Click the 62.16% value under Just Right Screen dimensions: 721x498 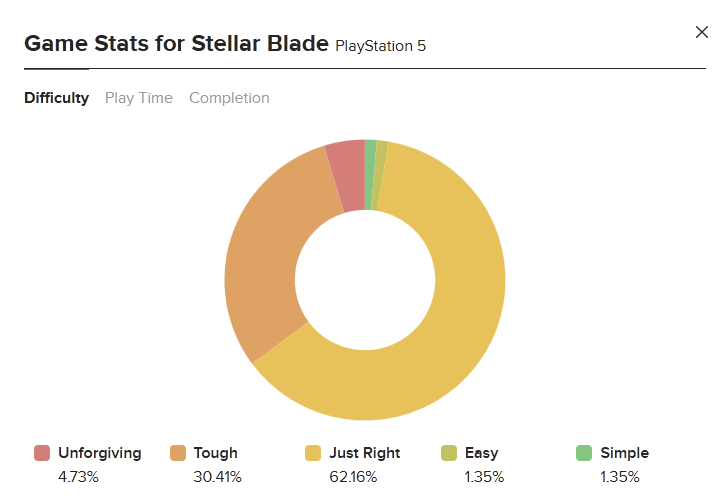353,477
